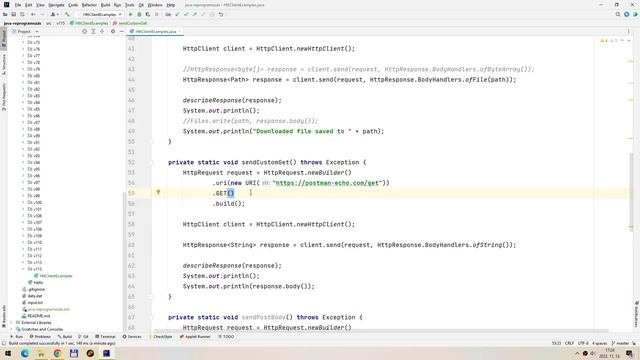Image resolution: width=640 pixels, height=360 pixels.
Task: Open the TODO tool window
Action: (x=226, y=337)
